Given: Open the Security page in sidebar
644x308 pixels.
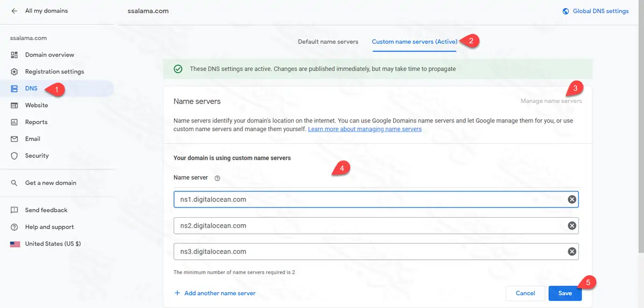Looking at the screenshot, I should click(x=37, y=156).
